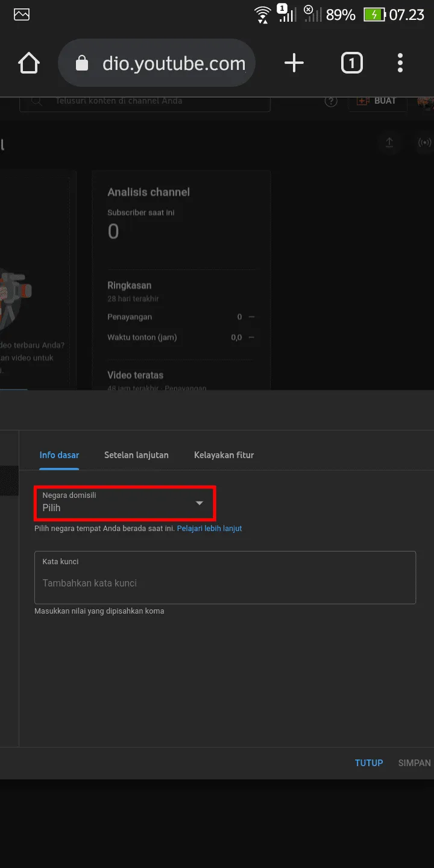The width and height of the screenshot is (434, 868).
Task: Tap the Wi-Fi status icon
Action: coord(262,14)
